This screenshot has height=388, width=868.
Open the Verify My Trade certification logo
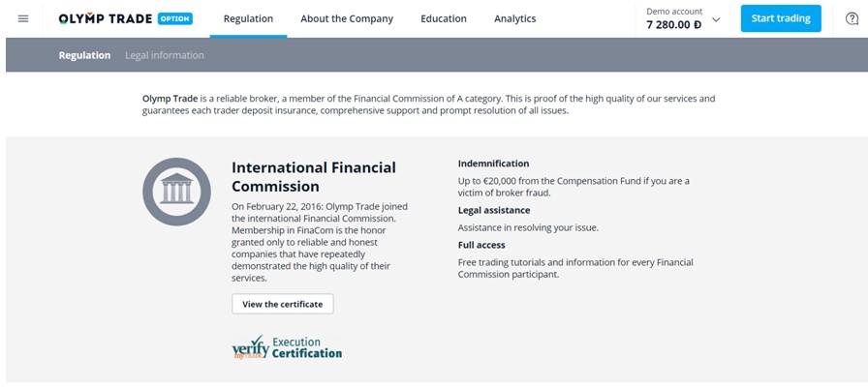click(287, 347)
